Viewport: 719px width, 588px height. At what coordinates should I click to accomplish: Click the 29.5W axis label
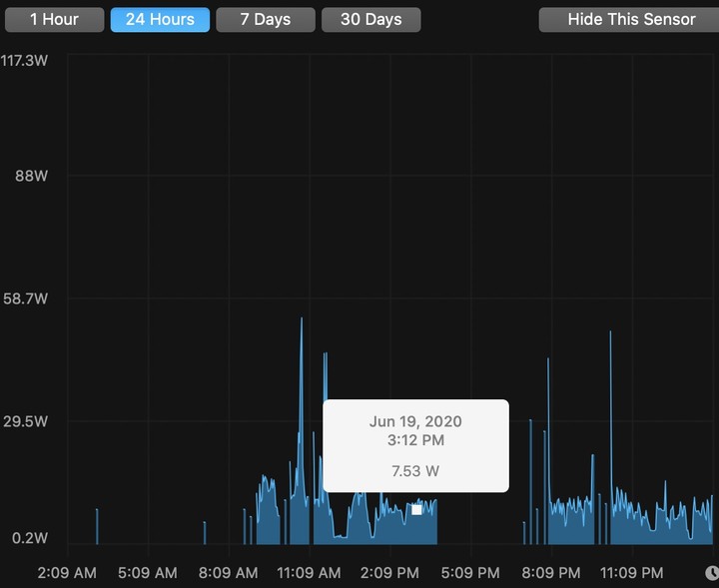[x=25, y=421]
